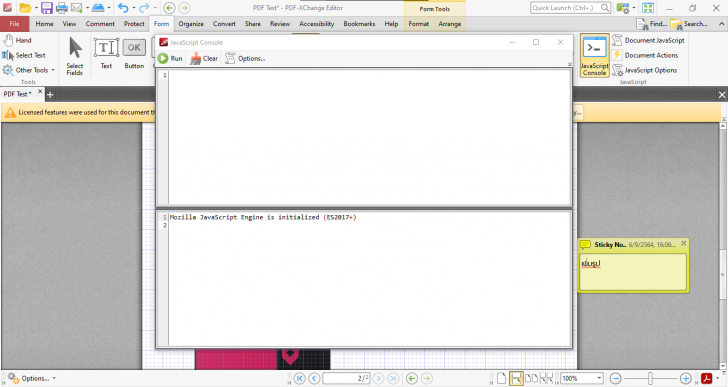
Task: Open Document JavaScript
Action: pyautogui.click(x=648, y=40)
